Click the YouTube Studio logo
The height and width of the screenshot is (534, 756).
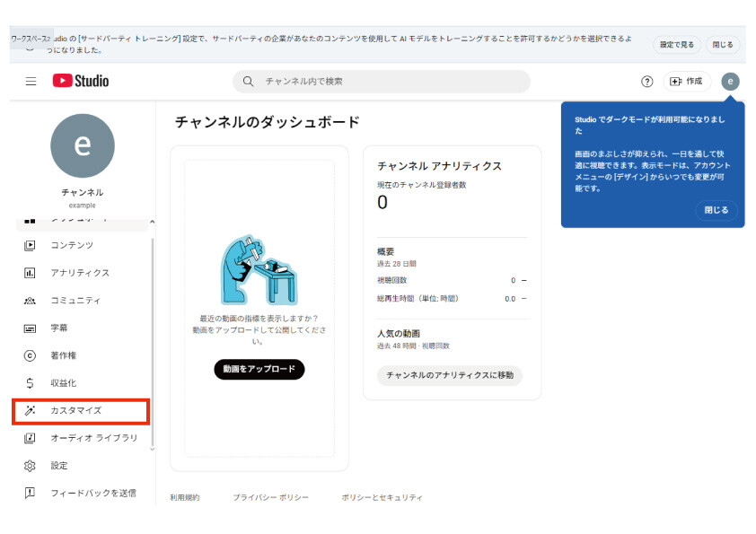pos(81,82)
